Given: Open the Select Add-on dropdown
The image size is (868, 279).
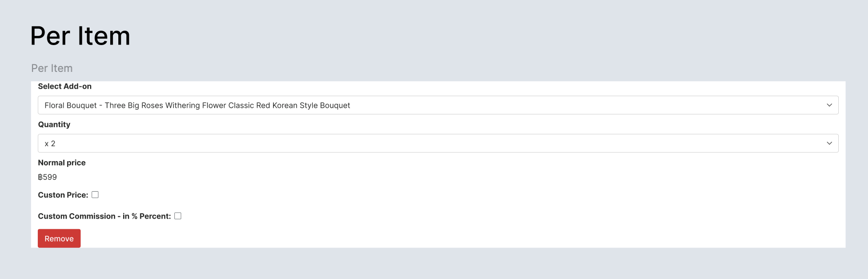Looking at the screenshot, I should [x=438, y=105].
